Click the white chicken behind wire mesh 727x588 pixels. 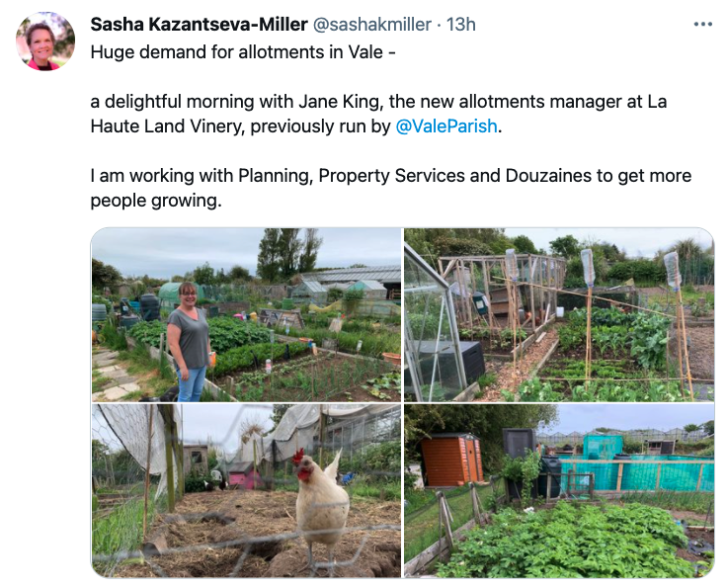pos(321,507)
